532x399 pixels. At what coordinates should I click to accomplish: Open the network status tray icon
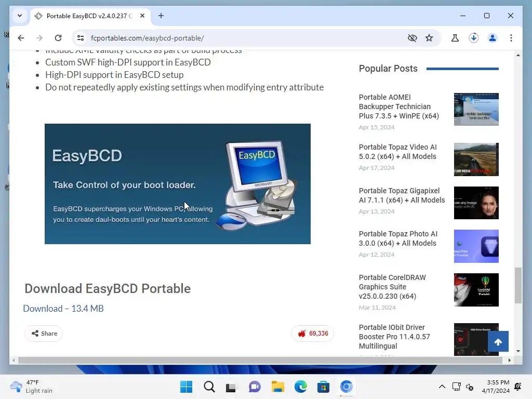(456, 387)
